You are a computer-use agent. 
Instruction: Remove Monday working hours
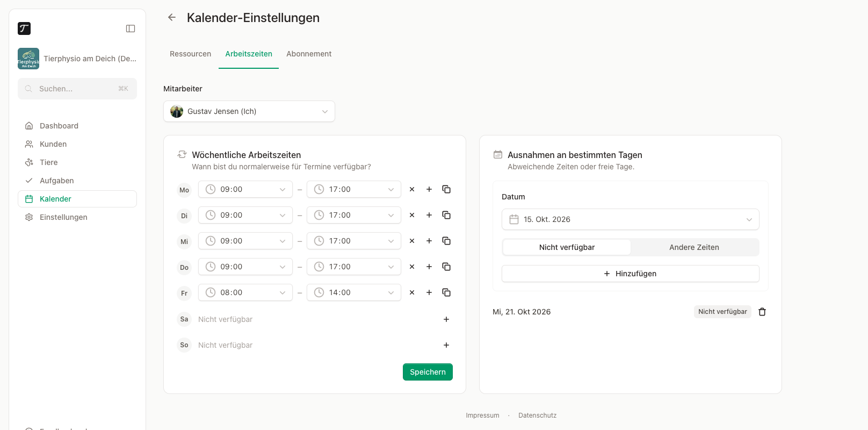tap(412, 189)
